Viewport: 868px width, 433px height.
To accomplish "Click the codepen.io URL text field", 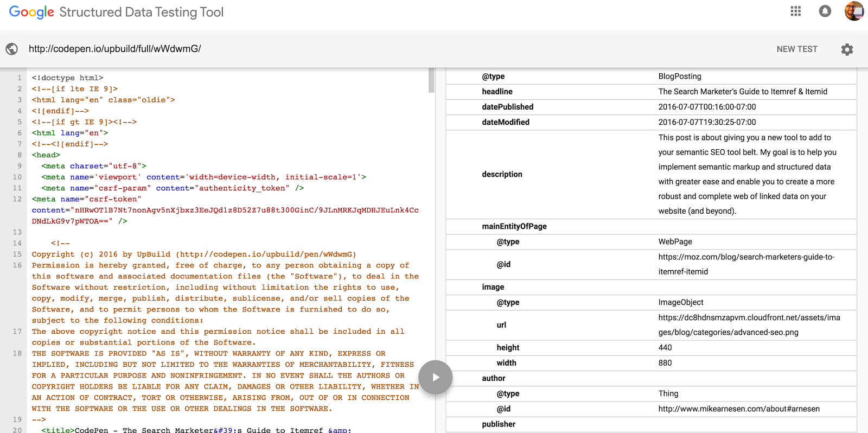I will click(115, 49).
